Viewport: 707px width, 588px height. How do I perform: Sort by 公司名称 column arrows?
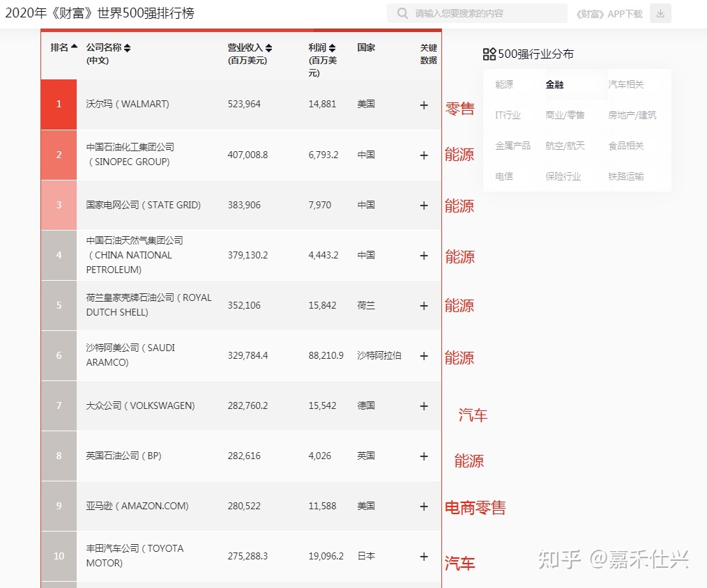coord(127,48)
